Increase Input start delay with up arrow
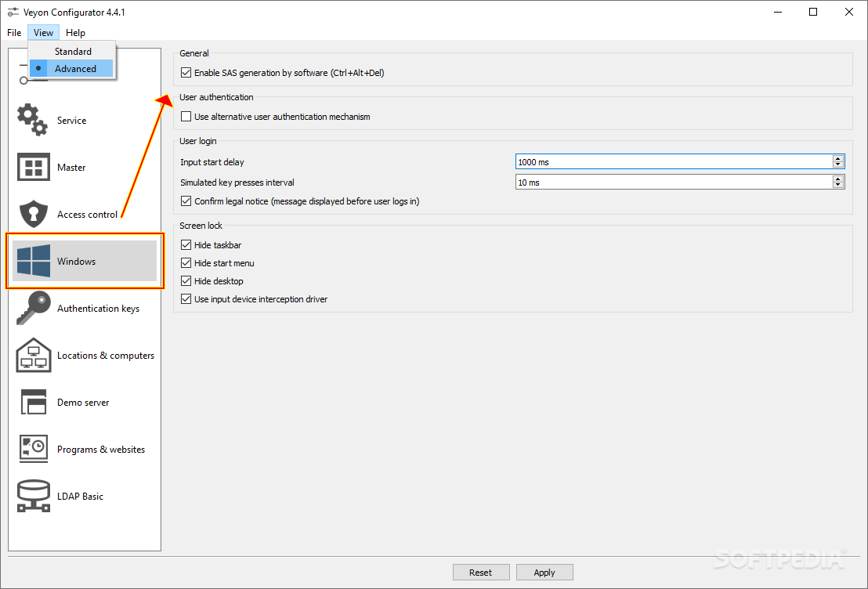Screen dimensions: 868x589 837,159
